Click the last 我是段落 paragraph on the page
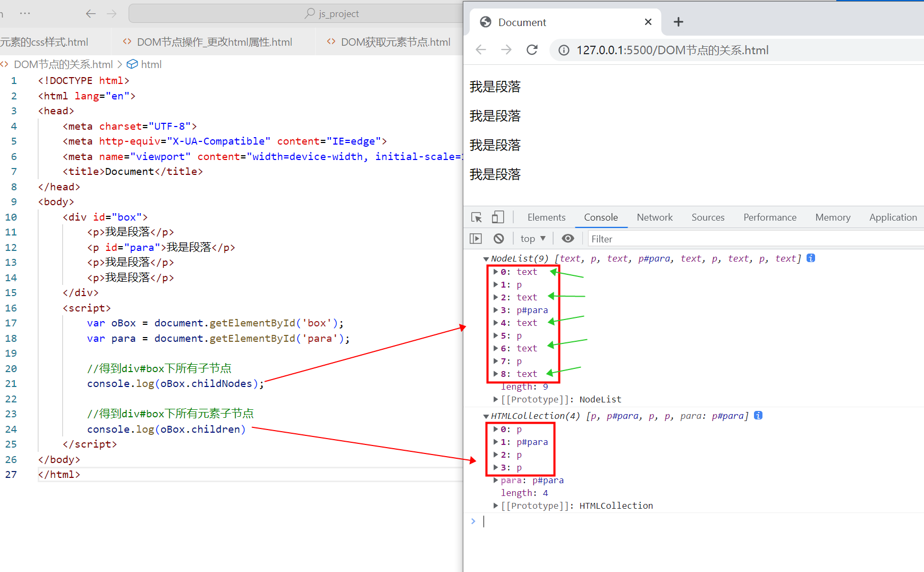Viewport: 924px width, 572px height. click(495, 174)
